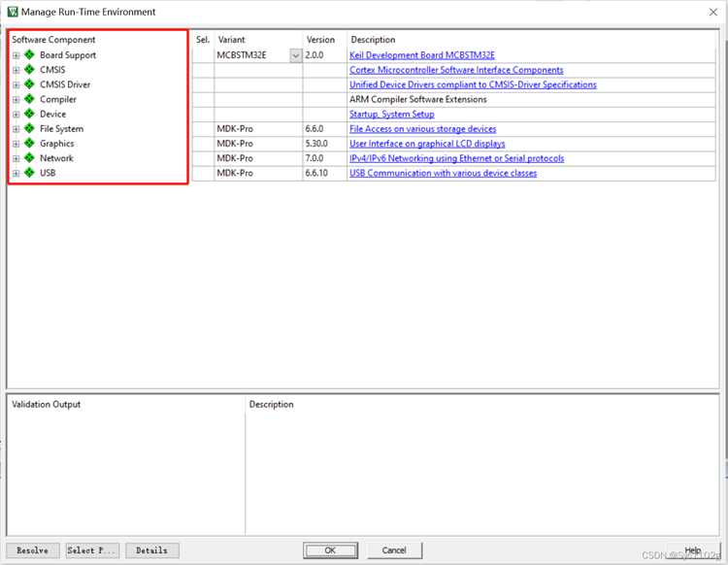This screenshot has width=728, height=565.
Task: Click the lower Description panel heading
Action: coord(271,405)
